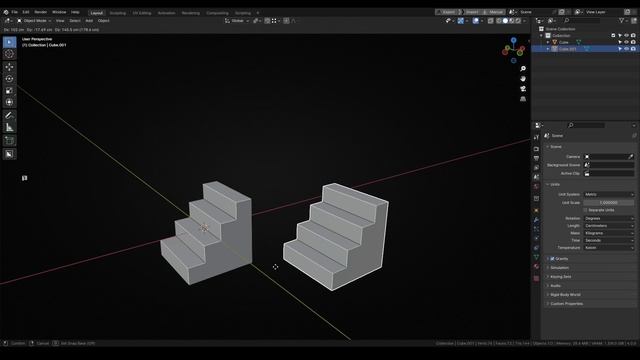Select the Measure tool

coord(9,127)
